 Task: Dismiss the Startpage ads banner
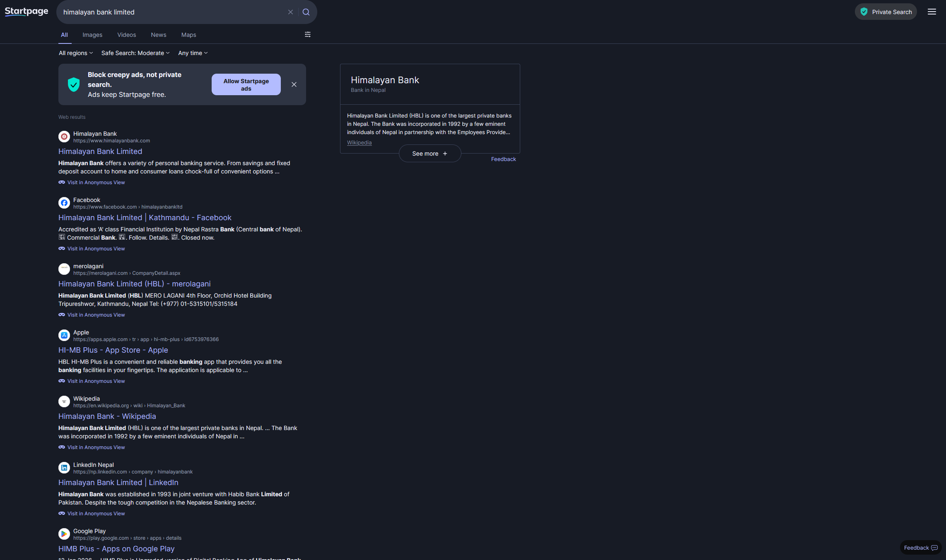pos(294,84)
